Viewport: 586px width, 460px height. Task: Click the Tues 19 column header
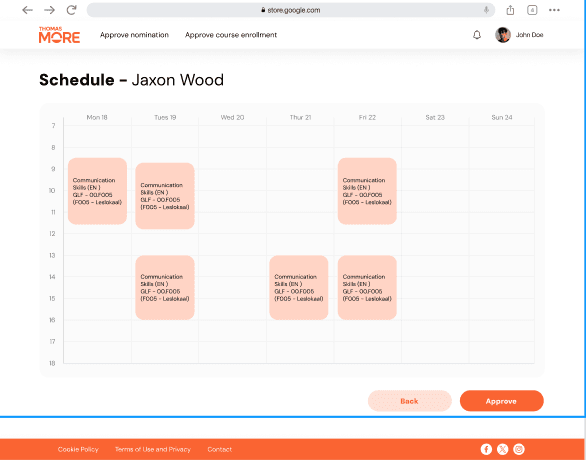tap(165, 117)
